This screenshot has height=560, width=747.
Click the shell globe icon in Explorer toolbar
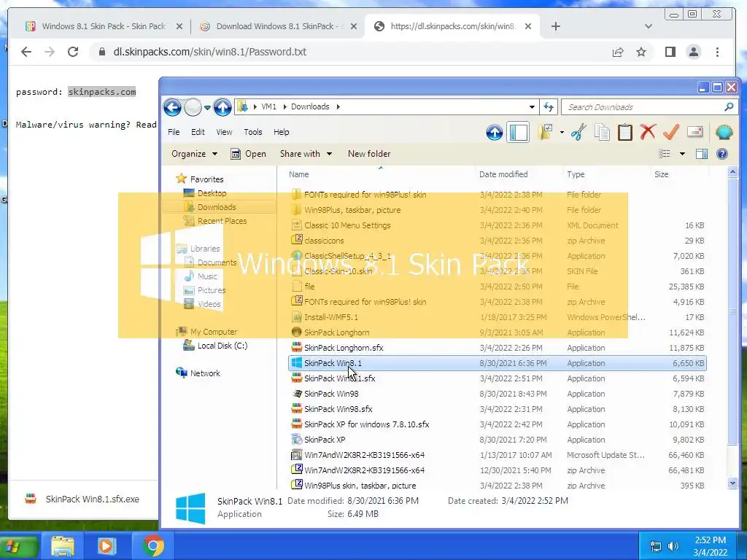point(724,132)
